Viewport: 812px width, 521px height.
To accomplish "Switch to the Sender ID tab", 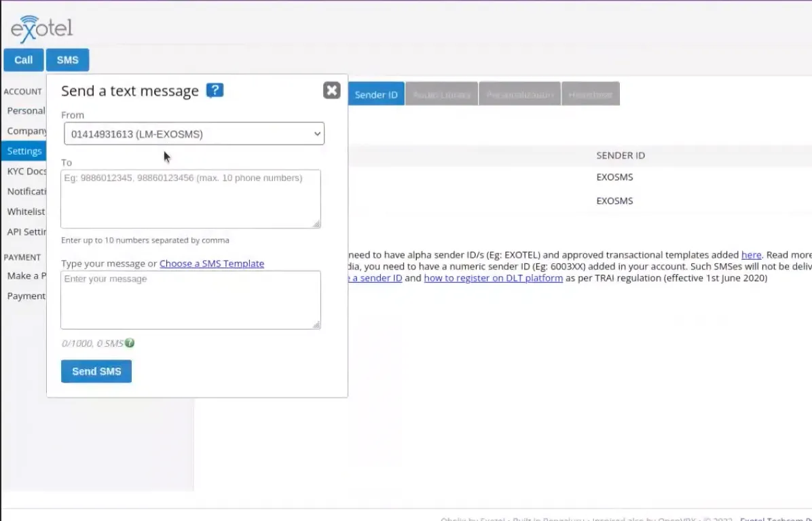I will click(x=376, y=95).
